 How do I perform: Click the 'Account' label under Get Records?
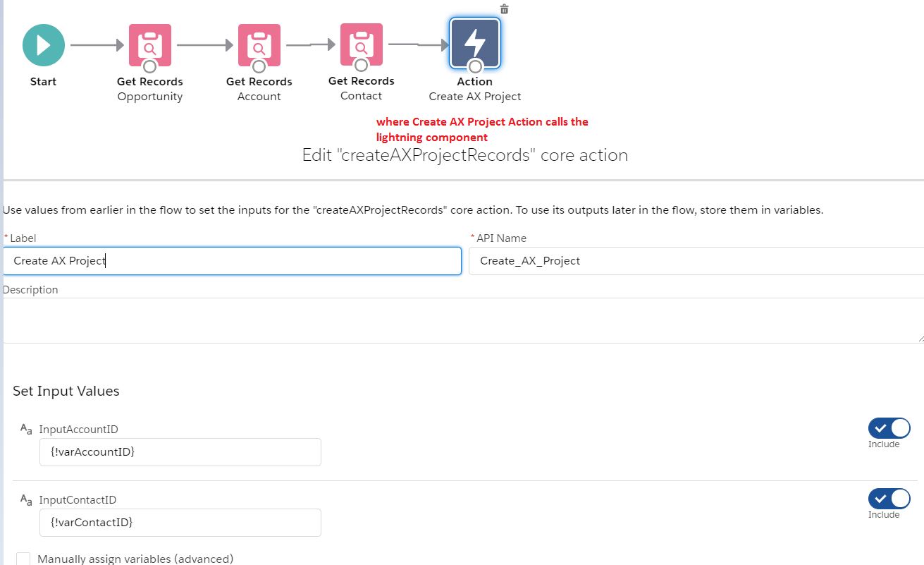pos(259,97)
